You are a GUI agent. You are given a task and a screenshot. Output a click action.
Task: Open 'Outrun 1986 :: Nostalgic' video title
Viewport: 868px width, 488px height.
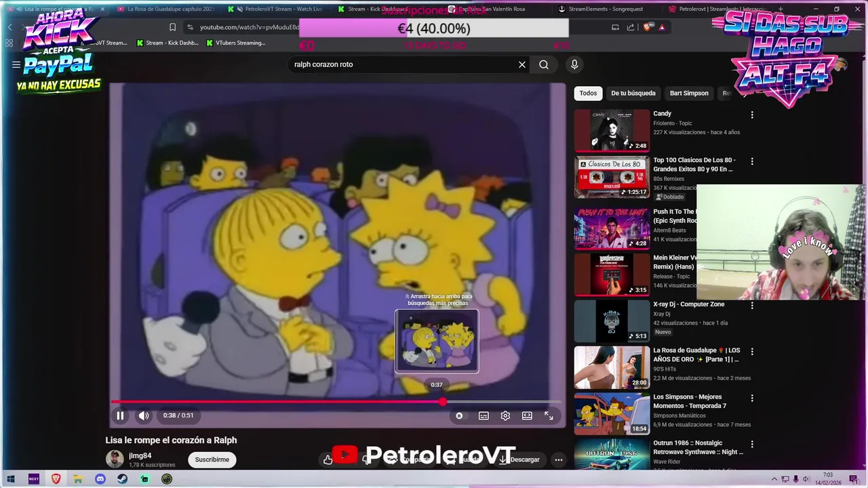(x=698, y=447)
